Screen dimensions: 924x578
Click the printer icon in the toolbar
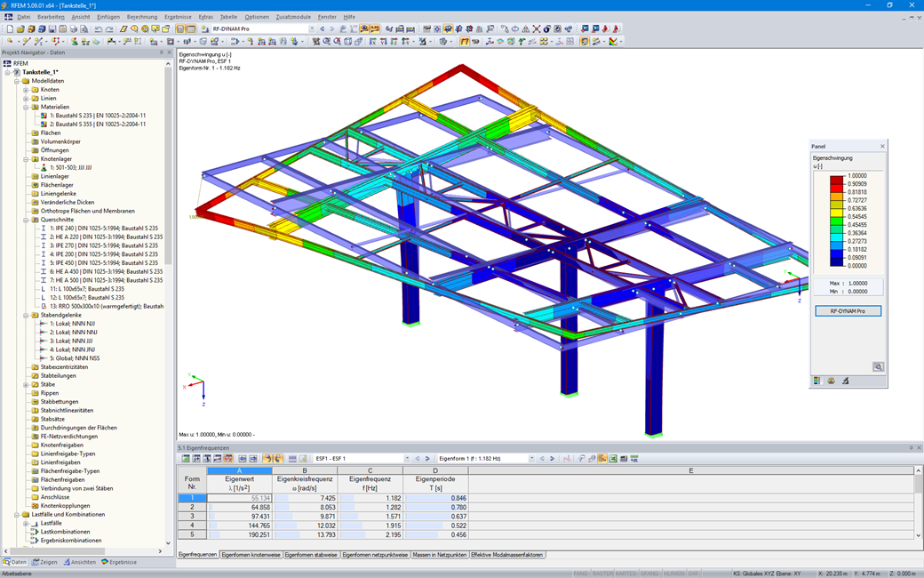pyautogui.click(x=74, y=29)
